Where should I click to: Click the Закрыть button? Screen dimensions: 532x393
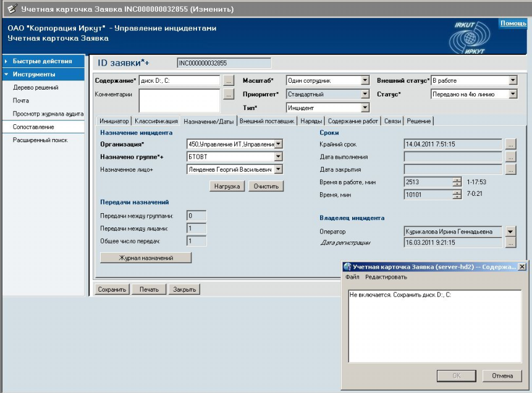184,289
